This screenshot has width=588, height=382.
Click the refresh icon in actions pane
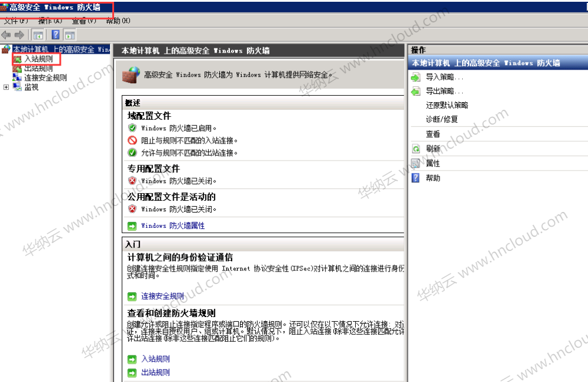415,149
